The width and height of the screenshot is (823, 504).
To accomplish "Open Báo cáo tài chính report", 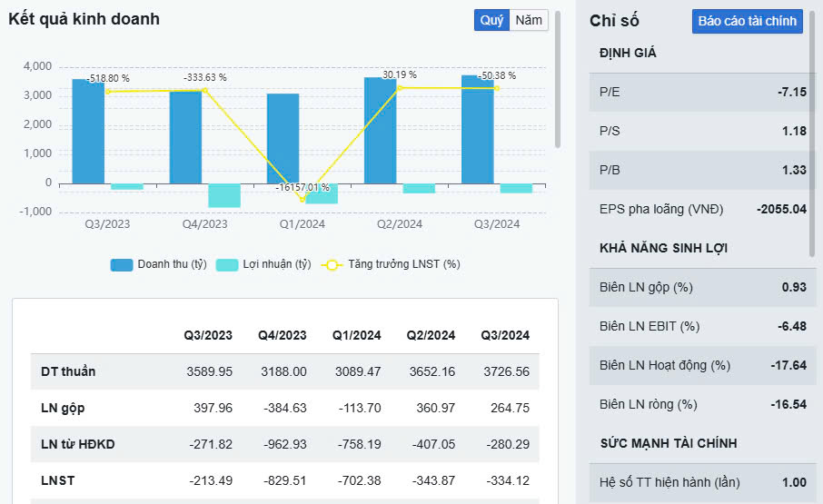I will (747, 21).
